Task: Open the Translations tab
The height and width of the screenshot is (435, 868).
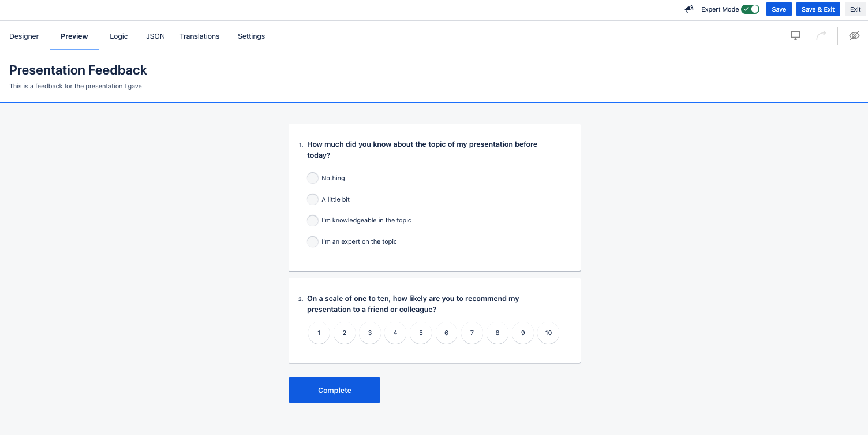Action: (x=200, y=36)
